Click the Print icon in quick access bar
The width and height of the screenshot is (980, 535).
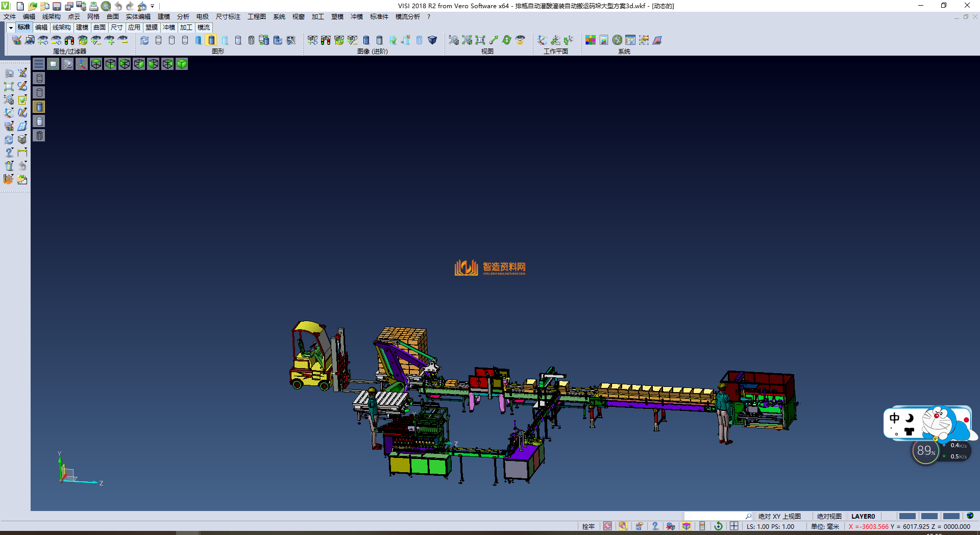coord(93,6)
